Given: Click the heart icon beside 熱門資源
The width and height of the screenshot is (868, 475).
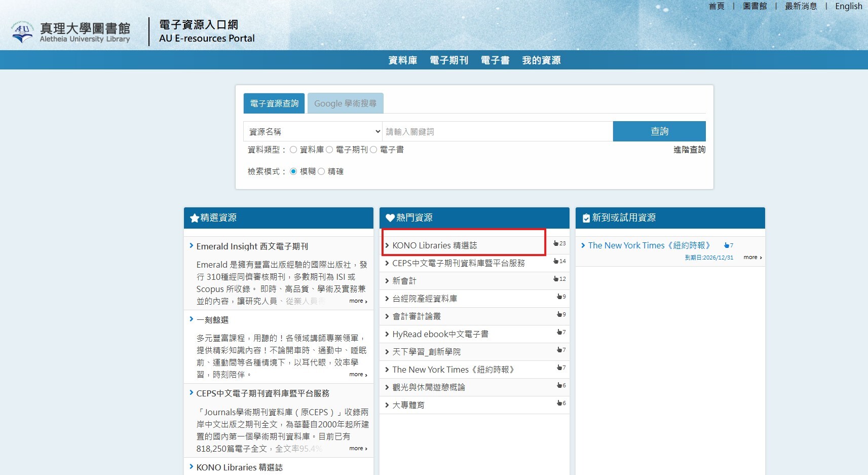Looking at the screenshot, I should (390, 218).
